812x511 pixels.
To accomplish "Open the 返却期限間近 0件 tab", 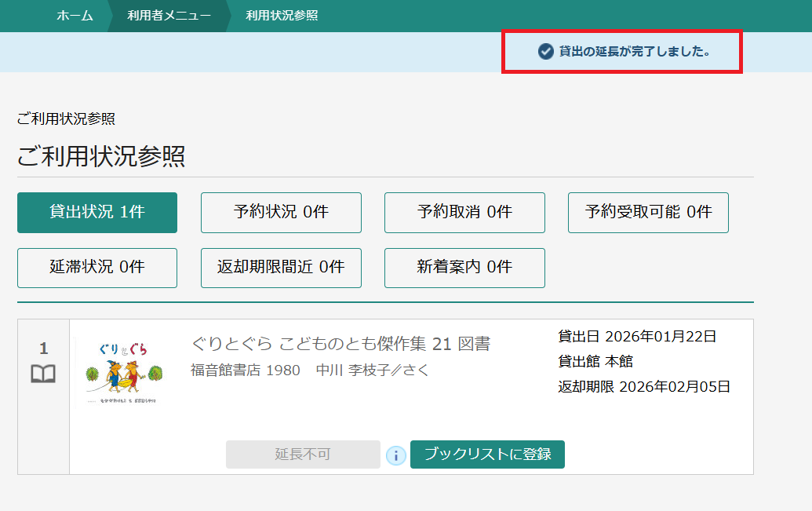I will click(x=281, y=267).
